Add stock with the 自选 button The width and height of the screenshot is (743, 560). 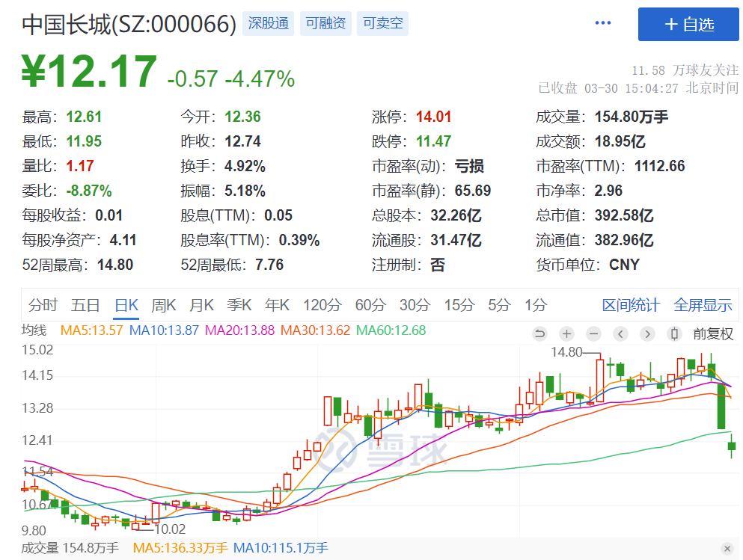(x=688, y=24)
